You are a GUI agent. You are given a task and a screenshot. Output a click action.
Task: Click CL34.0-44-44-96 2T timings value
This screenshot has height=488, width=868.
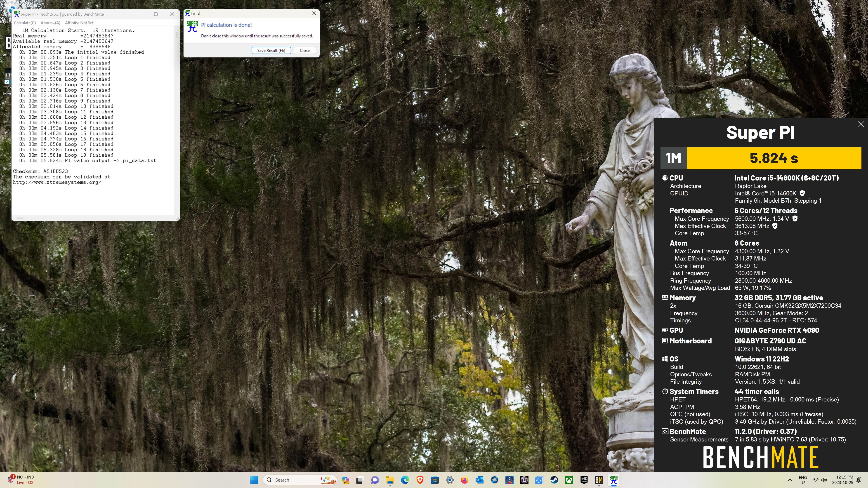776,321
